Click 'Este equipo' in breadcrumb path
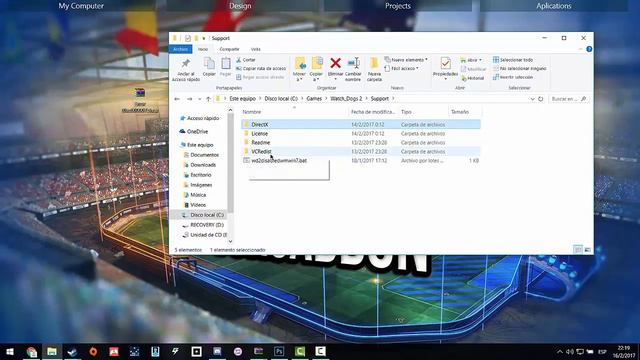Screen dimensions: 640x360 tap(242, 99)
